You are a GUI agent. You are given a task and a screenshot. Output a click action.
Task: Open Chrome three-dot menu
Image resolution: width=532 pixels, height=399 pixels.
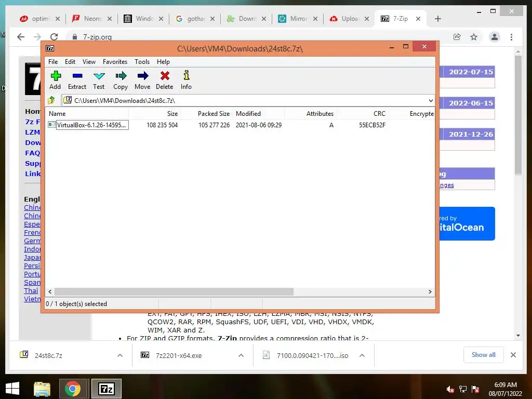[x=511, y=37]
